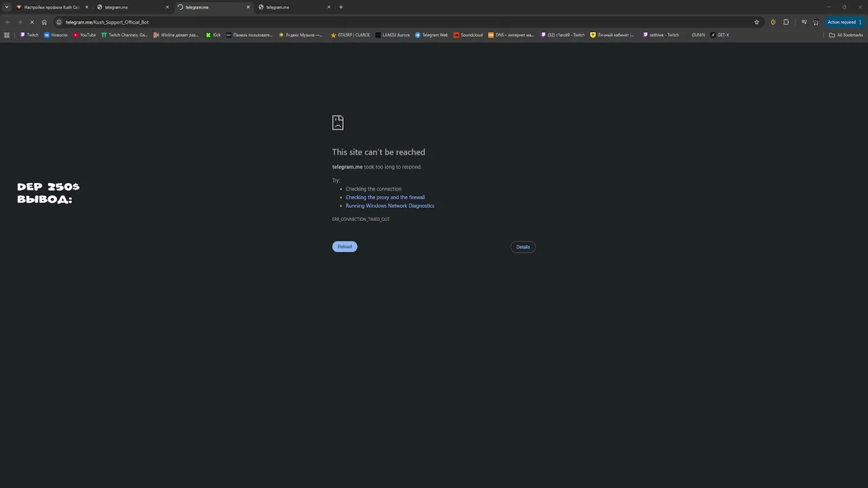Click Running Windows Network Diagnostics link

(390, 205)
